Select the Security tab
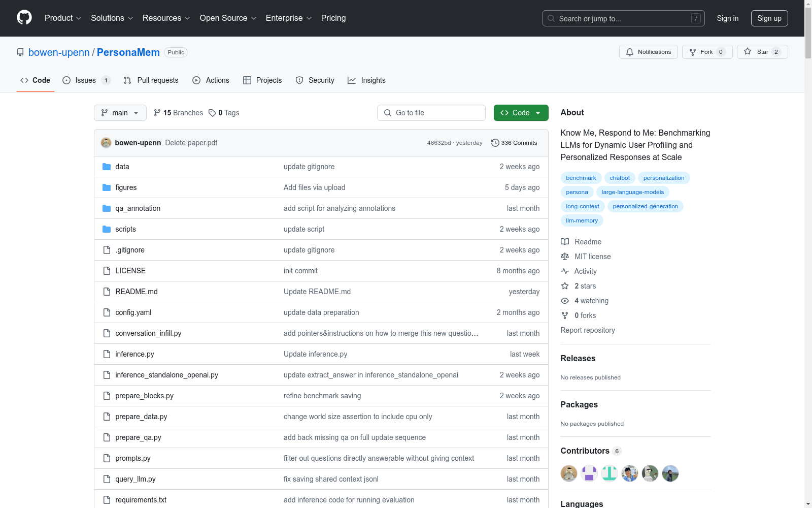The width and height of the screenshot is (812, 508). click(x=315, y=80)
